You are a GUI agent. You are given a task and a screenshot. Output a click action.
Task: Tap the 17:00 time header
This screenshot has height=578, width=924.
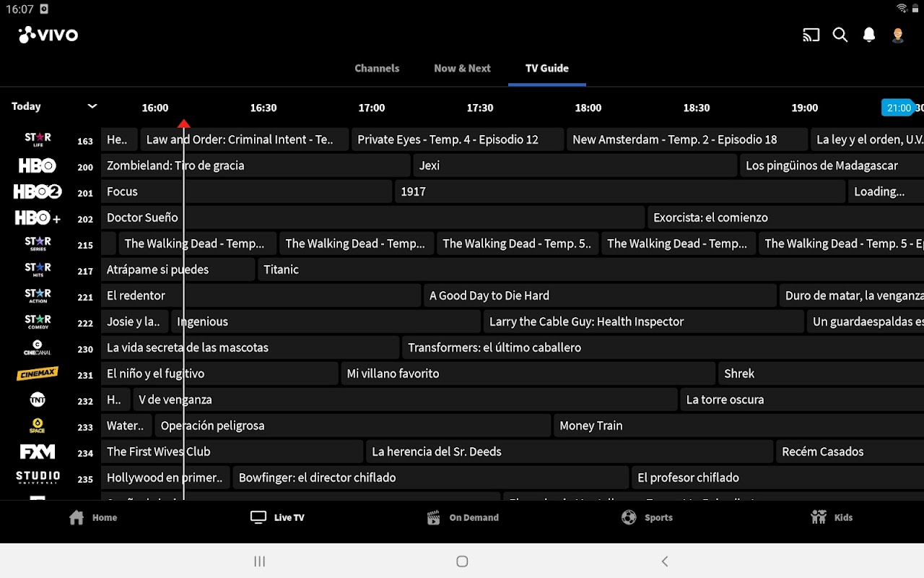click(x=372, y=108)
